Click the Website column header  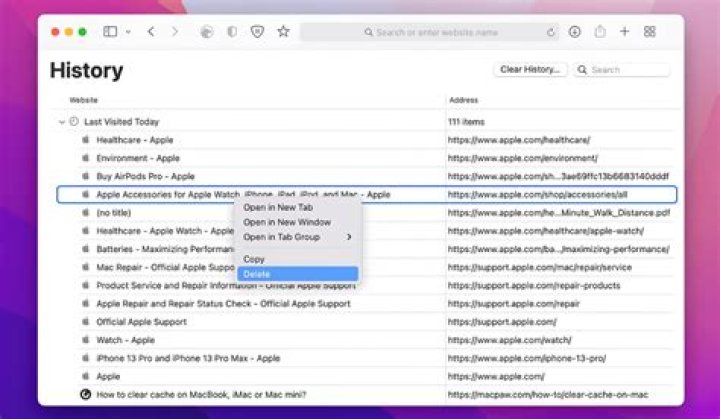click(84, 100)
